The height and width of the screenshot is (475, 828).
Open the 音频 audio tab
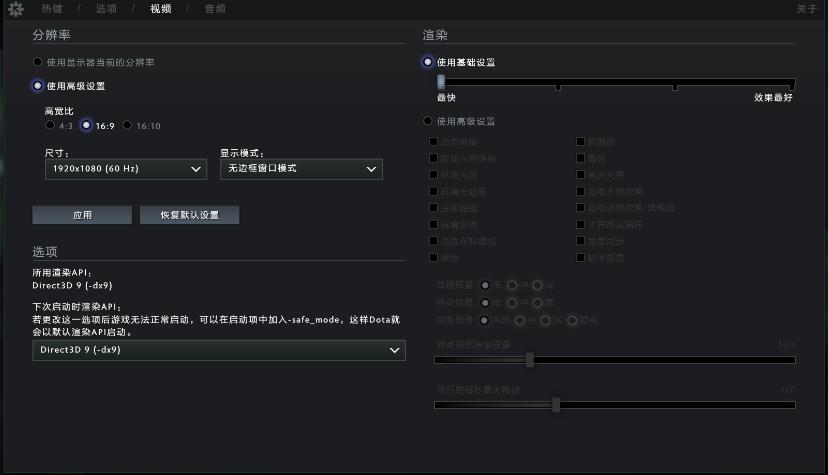(x=215, y=9)
